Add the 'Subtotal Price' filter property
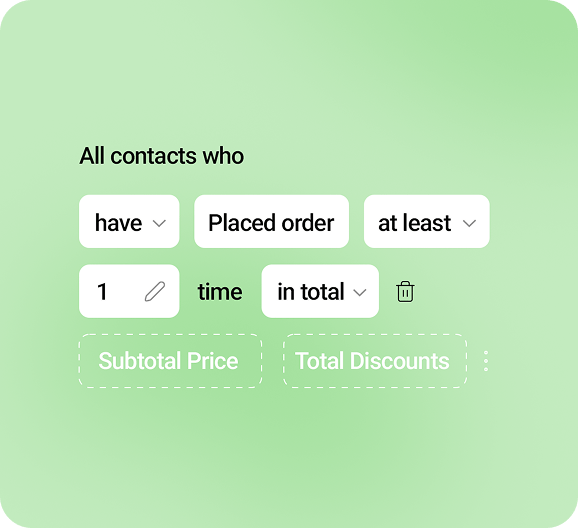This screenshot has width=578, height=528. click(x=170, y=361)
